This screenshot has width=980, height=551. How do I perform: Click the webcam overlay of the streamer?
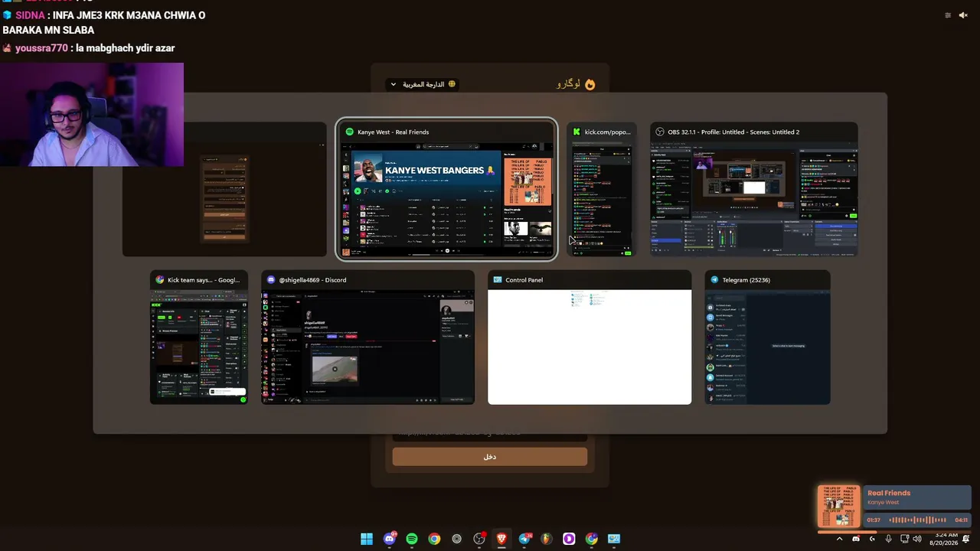click(x=92, y=115)
